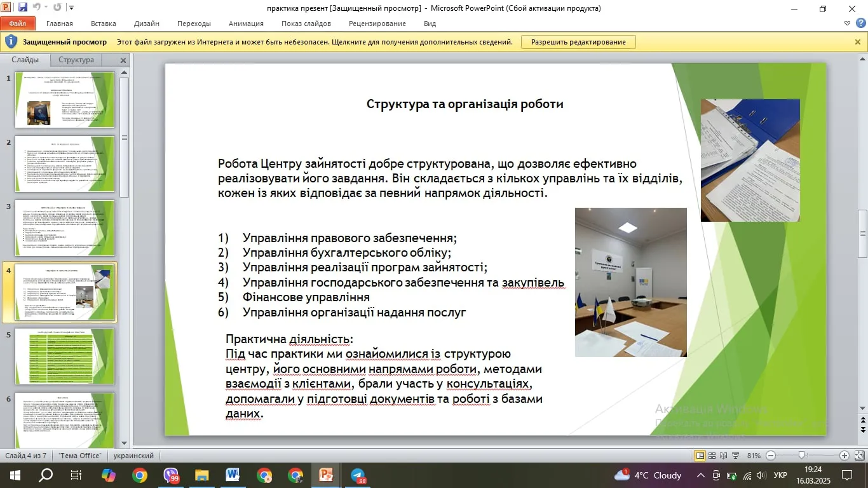Show hidden system tray icons chevron

click(701, 475)
